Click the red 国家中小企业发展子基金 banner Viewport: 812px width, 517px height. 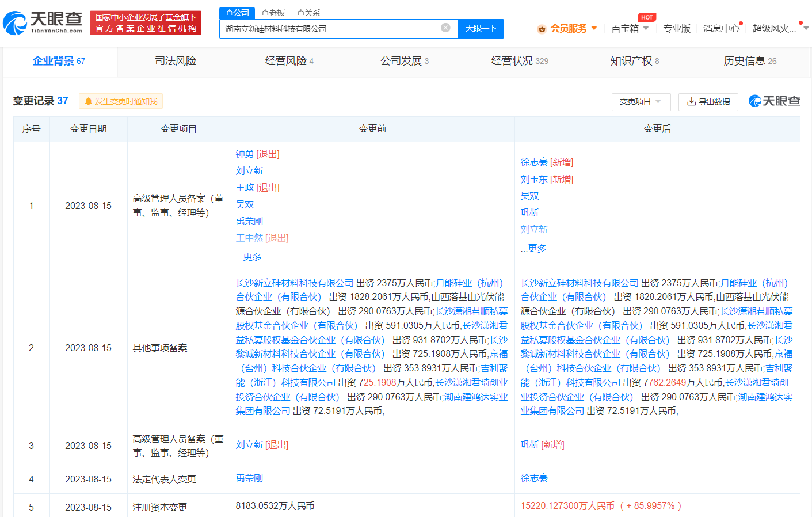145,22
